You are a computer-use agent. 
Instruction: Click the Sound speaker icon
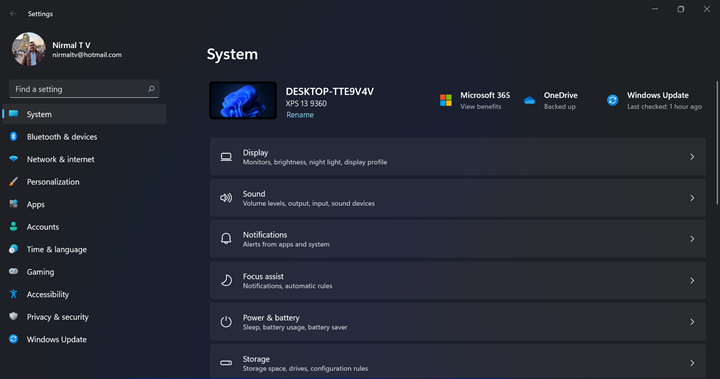(x=226, y=198)
